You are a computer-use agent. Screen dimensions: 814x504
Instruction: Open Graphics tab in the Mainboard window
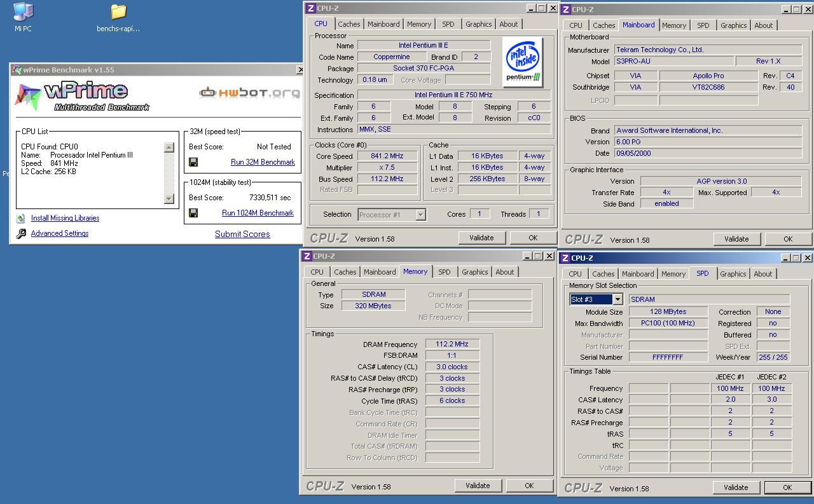(733, 25)
